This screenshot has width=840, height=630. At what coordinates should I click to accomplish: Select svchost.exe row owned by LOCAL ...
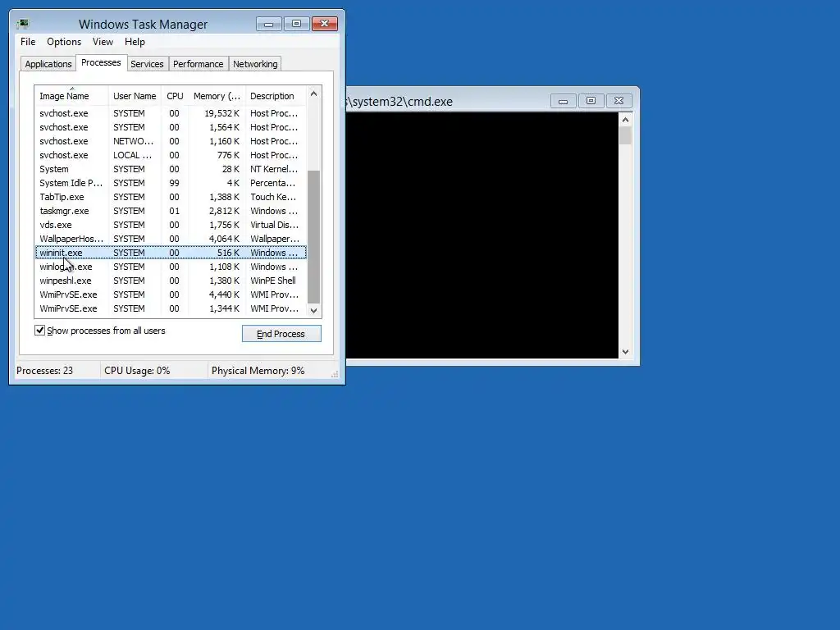click(171, 155)
